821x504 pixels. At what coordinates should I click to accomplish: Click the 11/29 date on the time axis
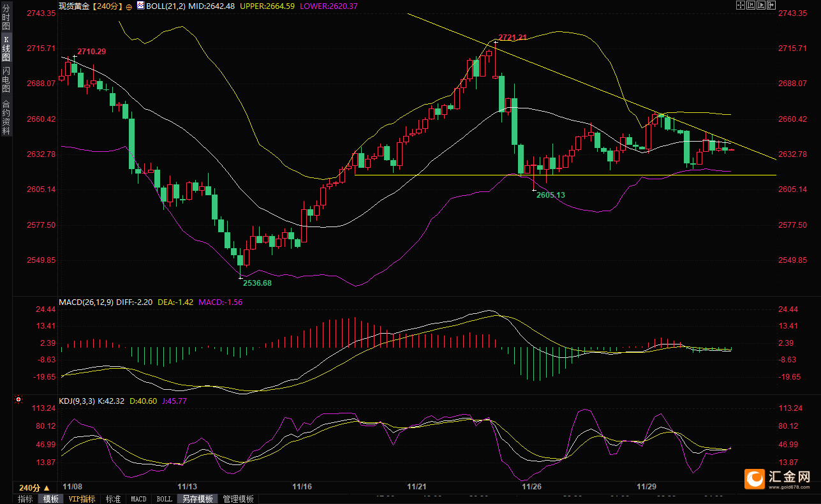click(x=647, y=486)
